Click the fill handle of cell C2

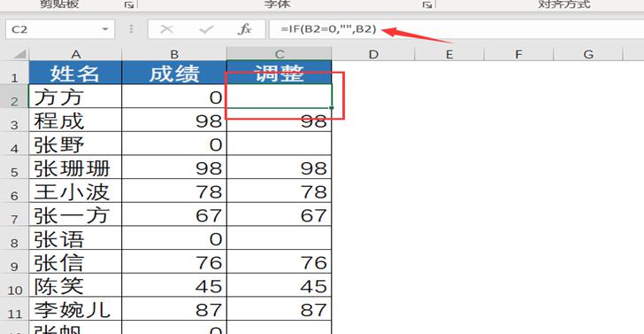(x=332, y=108)
